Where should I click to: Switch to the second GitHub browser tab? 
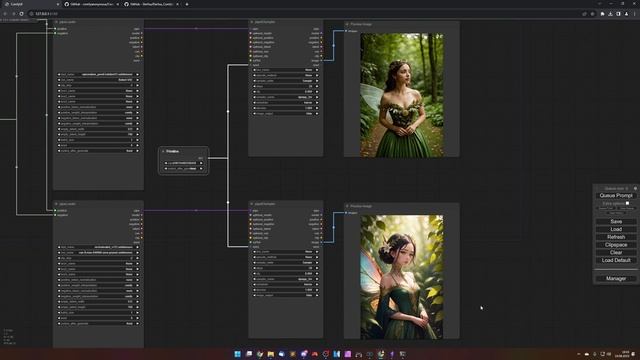(x=151, y=4)
